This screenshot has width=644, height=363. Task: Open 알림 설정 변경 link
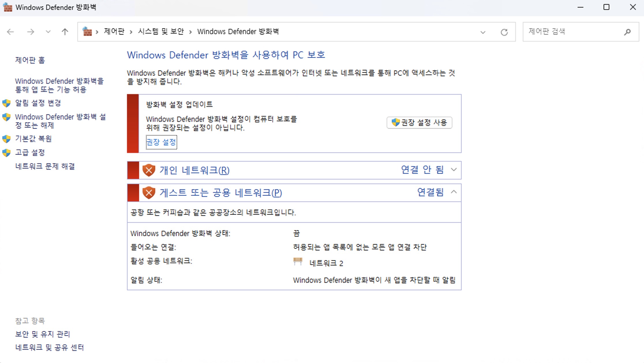[x=38, y=103]
